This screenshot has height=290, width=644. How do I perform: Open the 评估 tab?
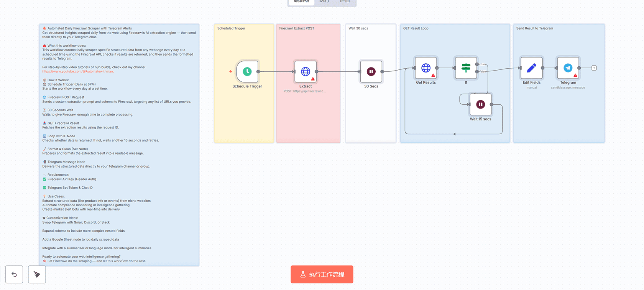click(345, 2)
